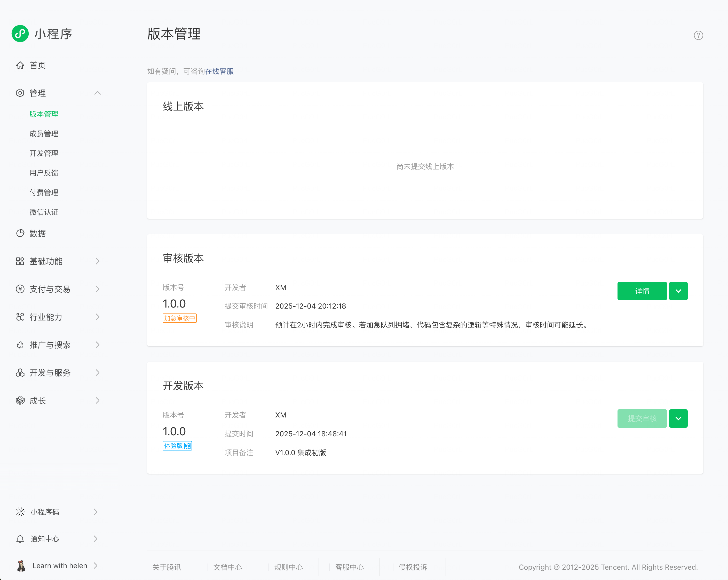Click the 通知中心 bell icon
Viewport: 728px width, 580px height.
pyautogui.click(x=20, y=539)
